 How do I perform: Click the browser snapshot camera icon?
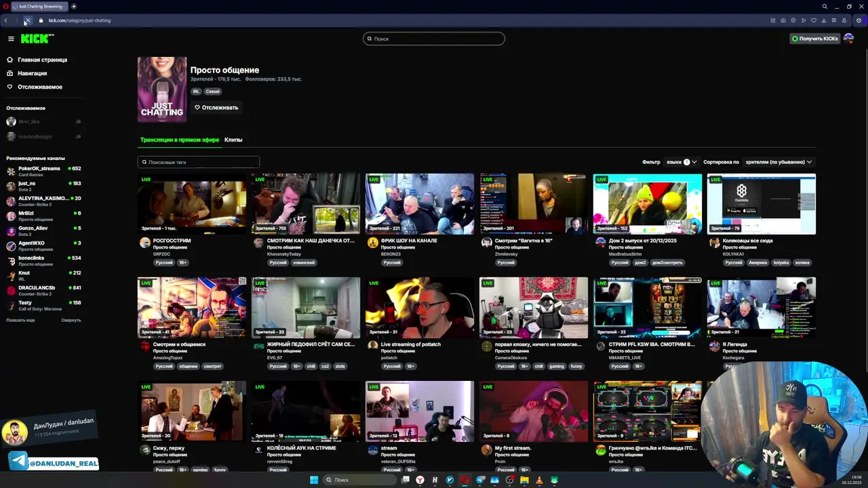coord(783,20)
